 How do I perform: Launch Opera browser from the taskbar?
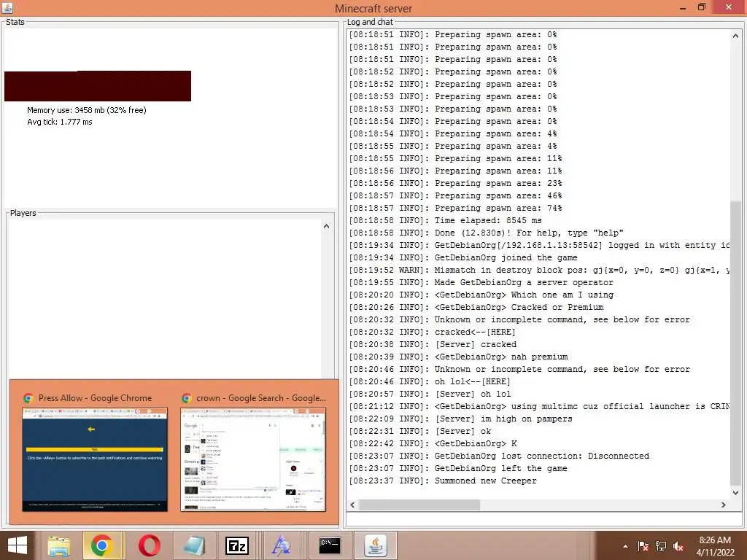(x=149, y=545)
